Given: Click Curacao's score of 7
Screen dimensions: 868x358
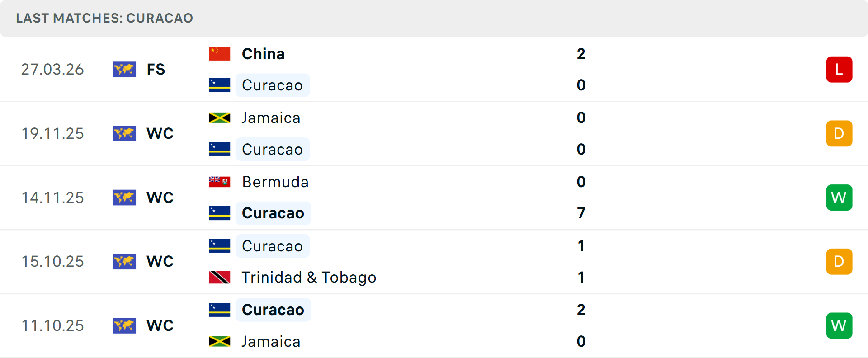Looking at the screenshot, I should tap(581, 213).
